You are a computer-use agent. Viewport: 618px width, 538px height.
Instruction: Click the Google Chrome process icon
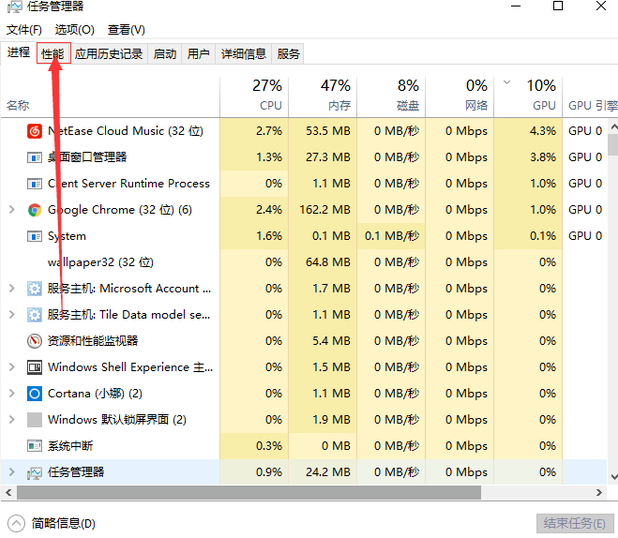pos(35,210)
